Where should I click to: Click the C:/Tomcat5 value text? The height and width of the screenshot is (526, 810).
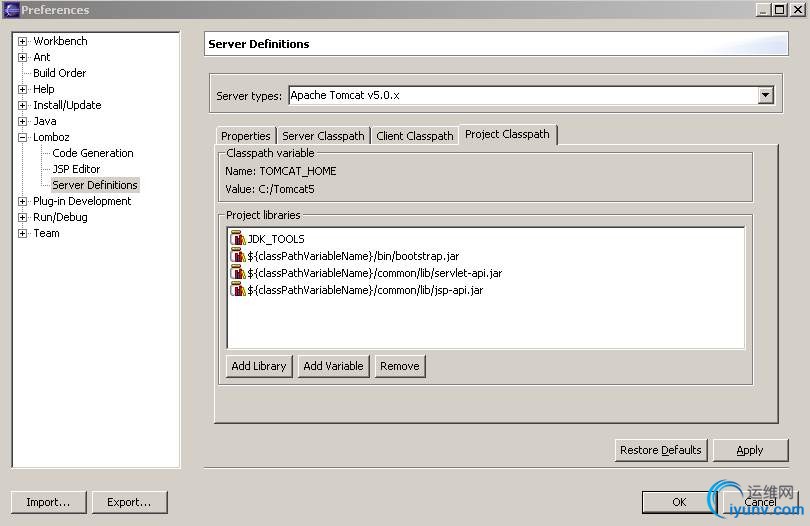287,189
